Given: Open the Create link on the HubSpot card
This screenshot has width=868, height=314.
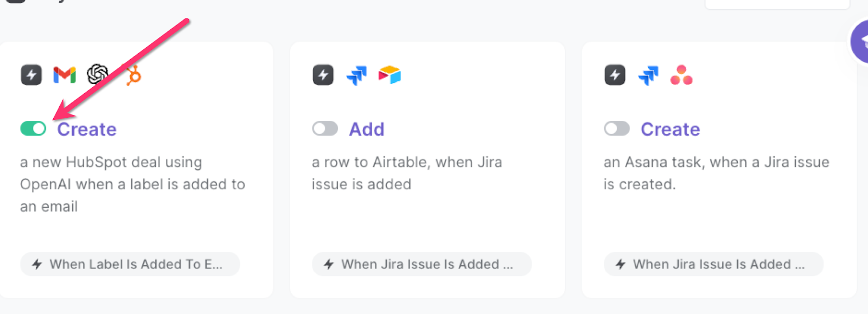Looking at the screenshot, I should click(86, 129).
